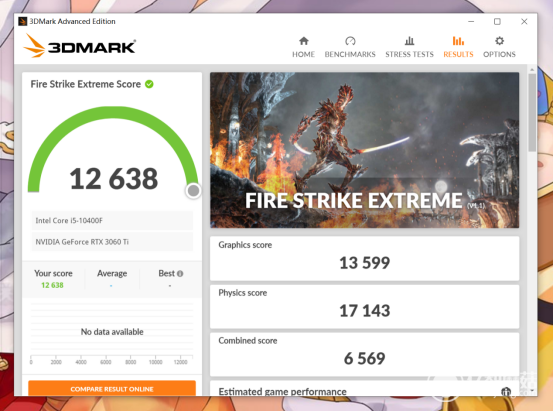Open the Stress Tests chart icon
The width and height of the screenshot is (554, 412).
tap(409, 41)
